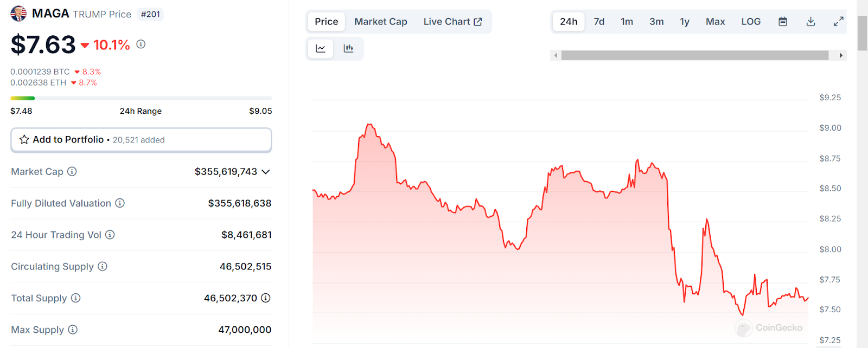Viewport: 868px width, 348px height.
Task: Expand chart to fullscreen
Action: pyautogui.click(x=838, y=22)
